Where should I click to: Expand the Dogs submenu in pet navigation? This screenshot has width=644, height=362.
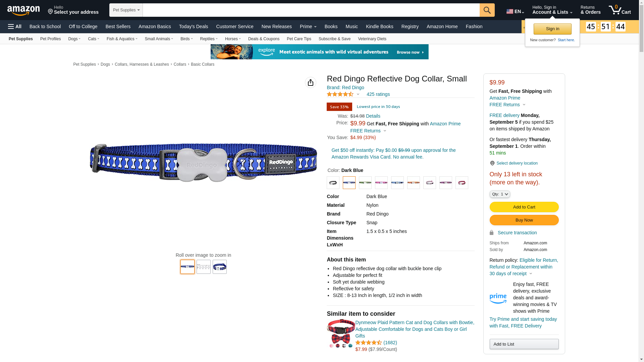pyautogui.click(x=74, y=39)
